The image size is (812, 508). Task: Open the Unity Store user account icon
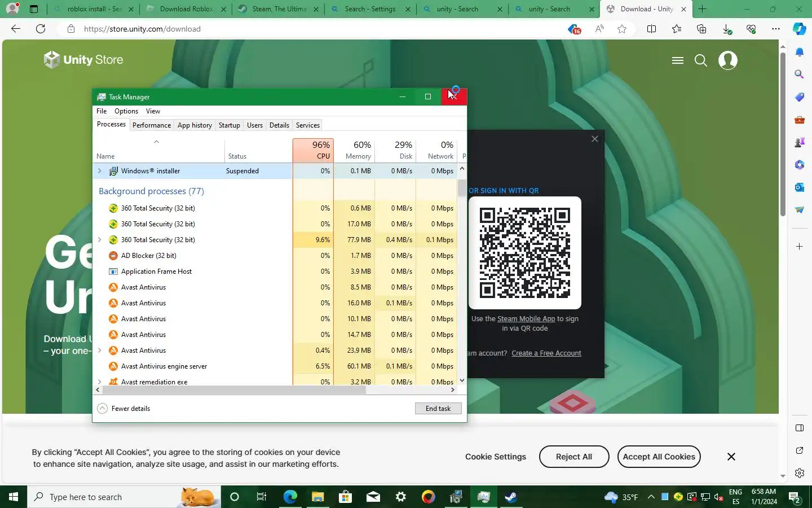pyautogui.click(x=728, y=60)
